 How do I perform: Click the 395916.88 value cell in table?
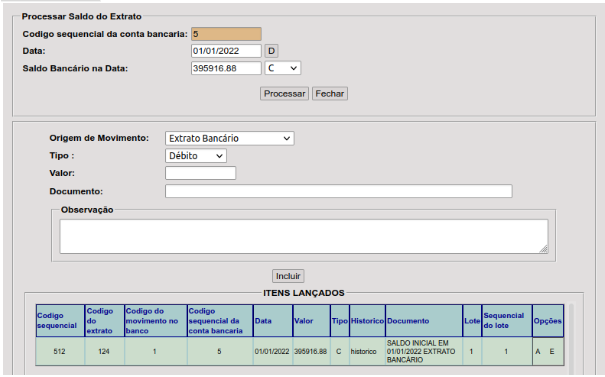pyautogui.click(x=311, y=352)
